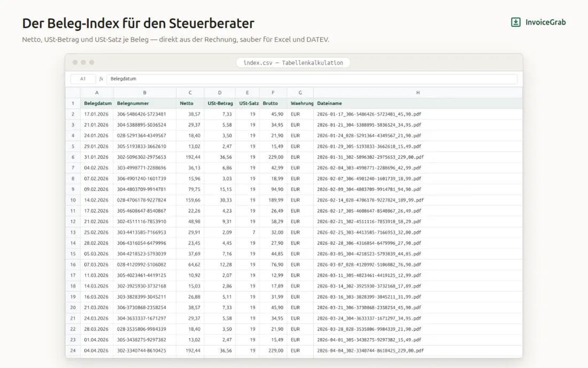Click Brutto value 32,00

pyautogui.click(x=273, y=232)
